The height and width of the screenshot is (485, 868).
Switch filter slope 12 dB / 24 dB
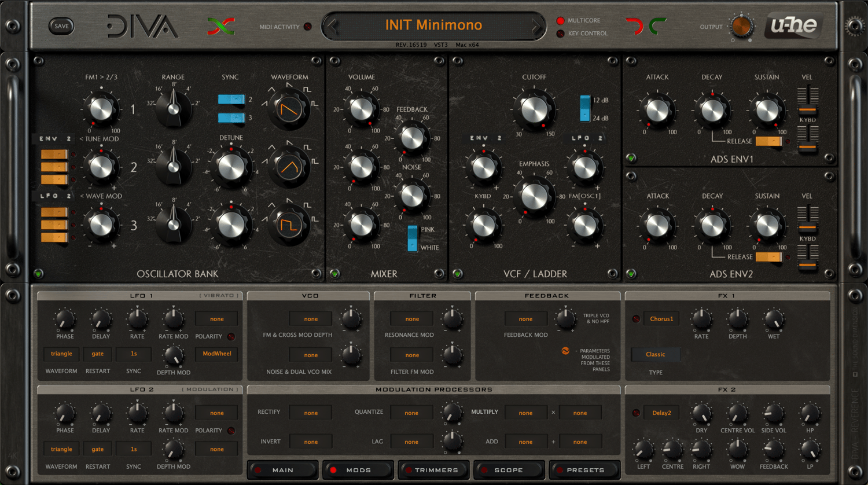[x=585, y=109]
